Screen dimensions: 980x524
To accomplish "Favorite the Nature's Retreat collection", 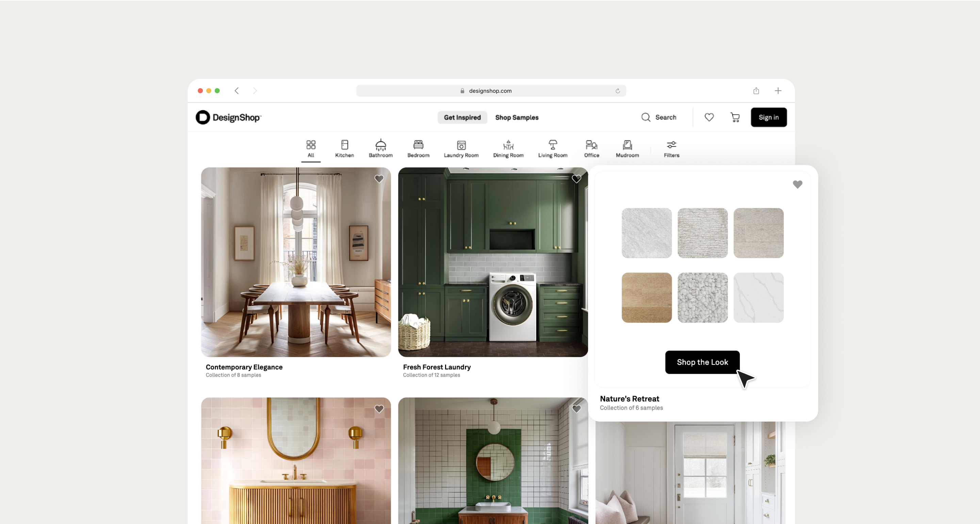I will click(x=797, y=184).
